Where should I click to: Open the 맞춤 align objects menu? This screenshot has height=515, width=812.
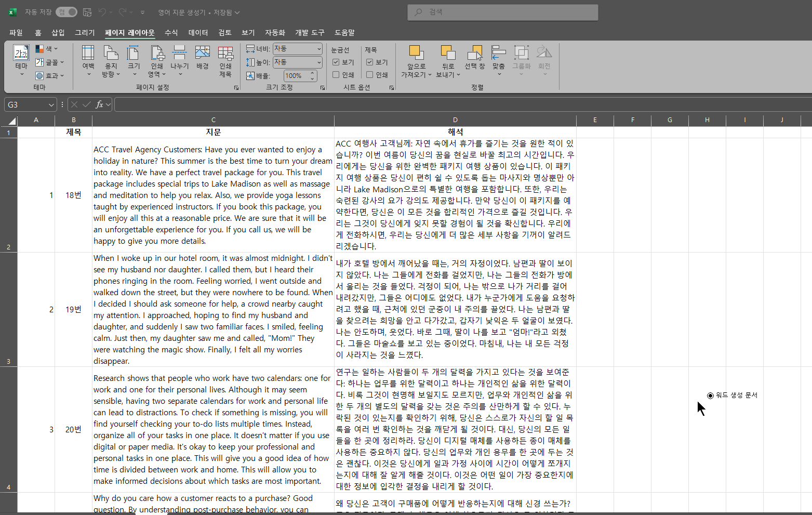click(x=499, y=61)
